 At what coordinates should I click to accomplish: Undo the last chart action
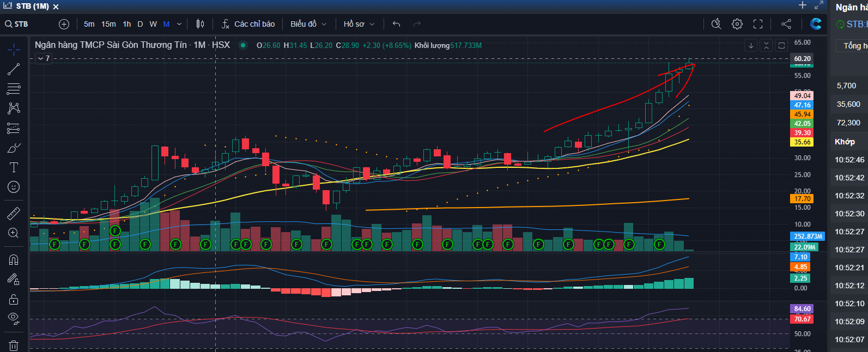(x=396, y=24)
